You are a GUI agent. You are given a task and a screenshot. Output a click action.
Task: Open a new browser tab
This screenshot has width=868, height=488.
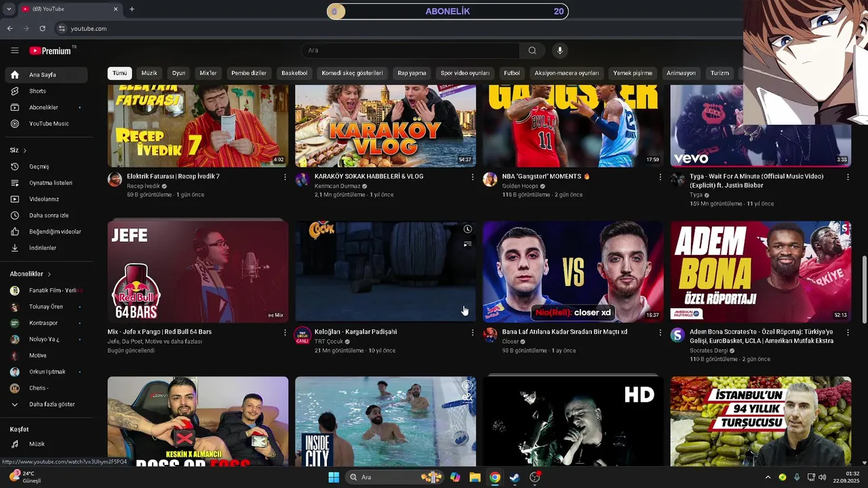click(132, 9)
